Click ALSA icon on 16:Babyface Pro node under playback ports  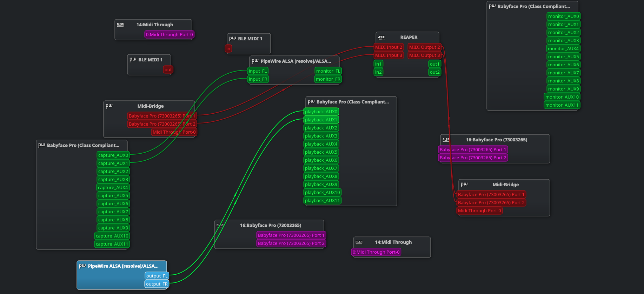[x=220, y=225]
